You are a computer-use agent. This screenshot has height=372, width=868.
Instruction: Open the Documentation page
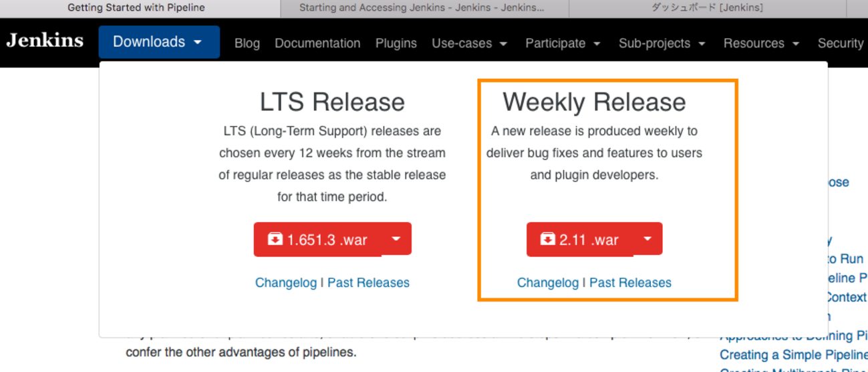[317, 43]
